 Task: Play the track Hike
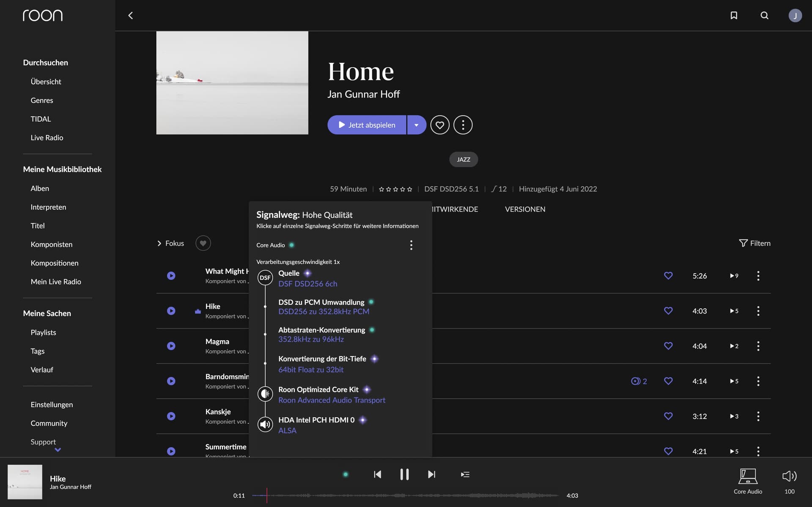point(171,311)
